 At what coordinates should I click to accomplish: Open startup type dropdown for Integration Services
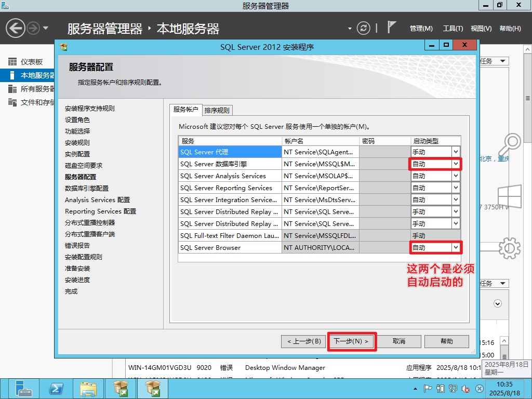(456, 200)
